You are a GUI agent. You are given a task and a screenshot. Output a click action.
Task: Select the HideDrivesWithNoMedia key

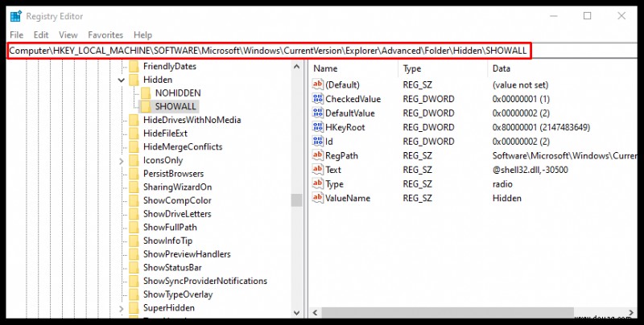(192, 120)
